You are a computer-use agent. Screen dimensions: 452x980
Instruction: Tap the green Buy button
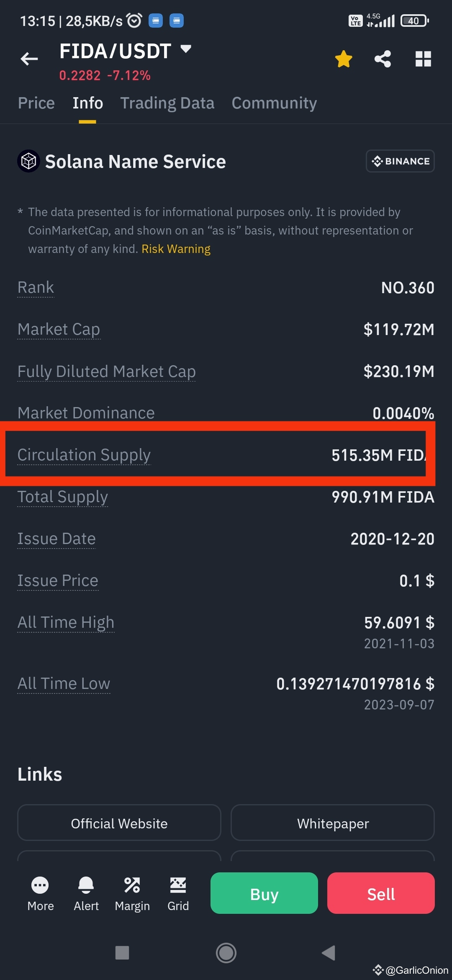click(264, 893)
